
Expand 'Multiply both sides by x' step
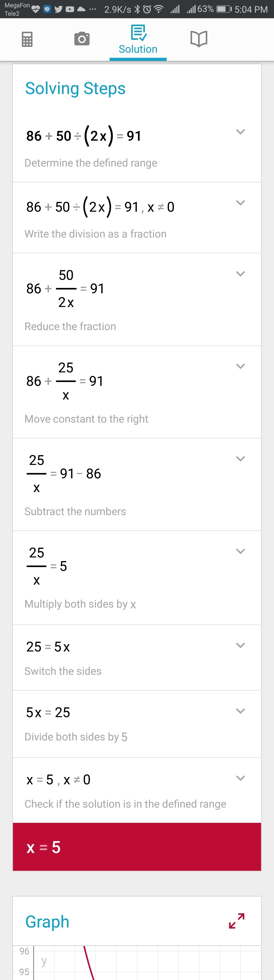coord(240,551)
